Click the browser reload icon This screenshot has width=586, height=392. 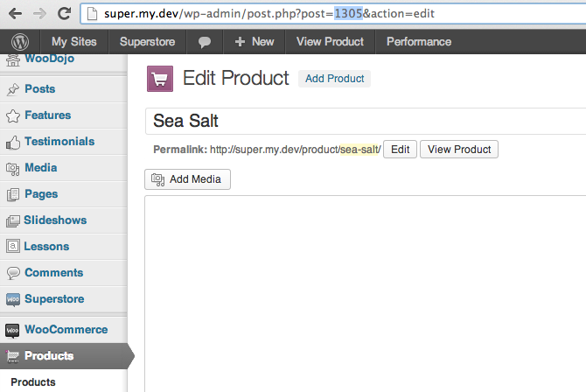click(x=64, y=13)
